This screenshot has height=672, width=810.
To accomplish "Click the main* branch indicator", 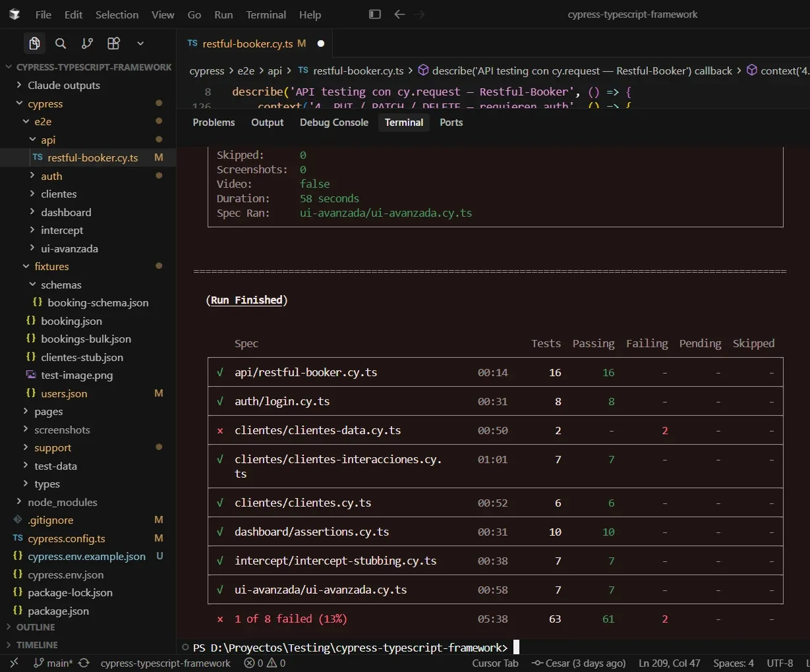I will pyautogui.click(x=53, y=663).
